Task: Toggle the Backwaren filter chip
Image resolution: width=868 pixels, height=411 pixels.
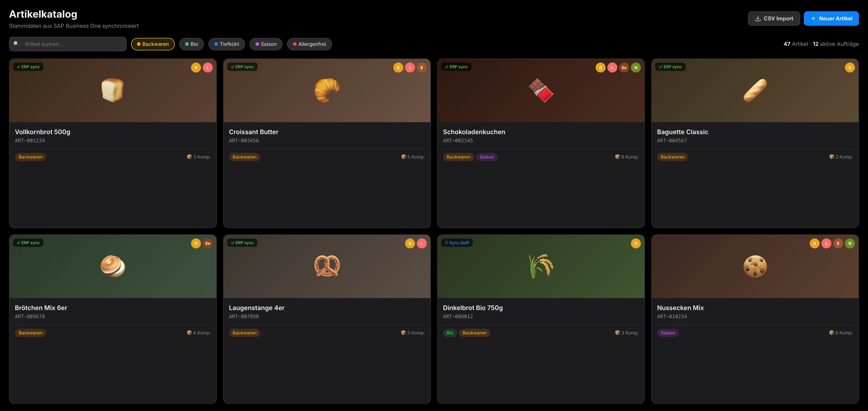Action: pyautogui.click(x=153, y=44)
